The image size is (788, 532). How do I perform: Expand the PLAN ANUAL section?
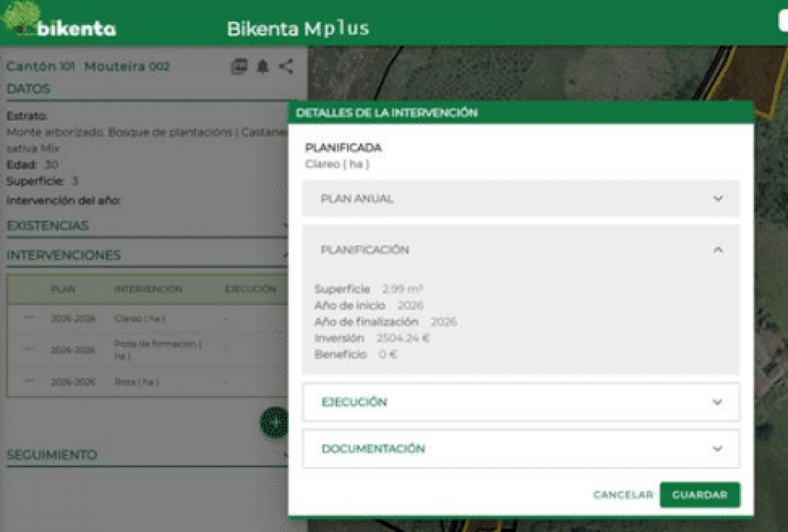pos(717,199)
